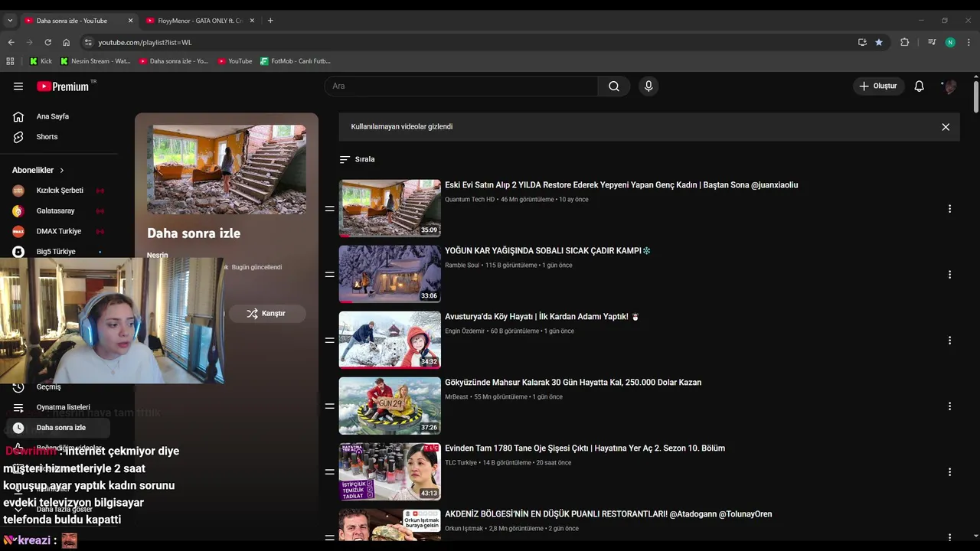The width and height of the screenshot is (980, 551).
Task: Open Orkun Işıtmak channel link
Action: tap(464, 529)
